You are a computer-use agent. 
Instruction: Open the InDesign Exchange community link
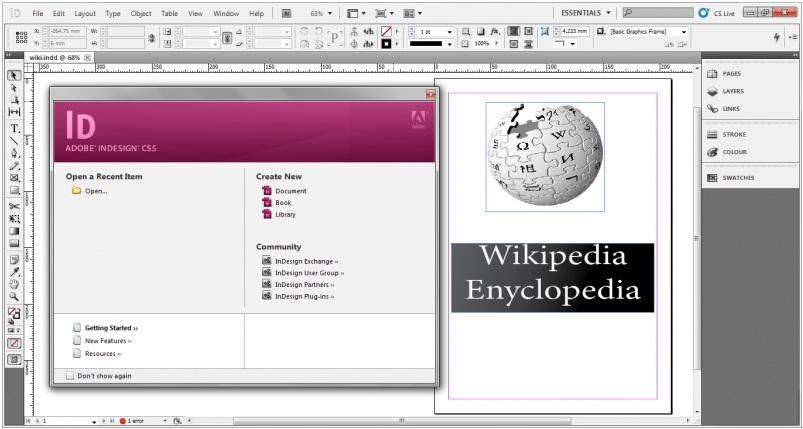[305, 261]
